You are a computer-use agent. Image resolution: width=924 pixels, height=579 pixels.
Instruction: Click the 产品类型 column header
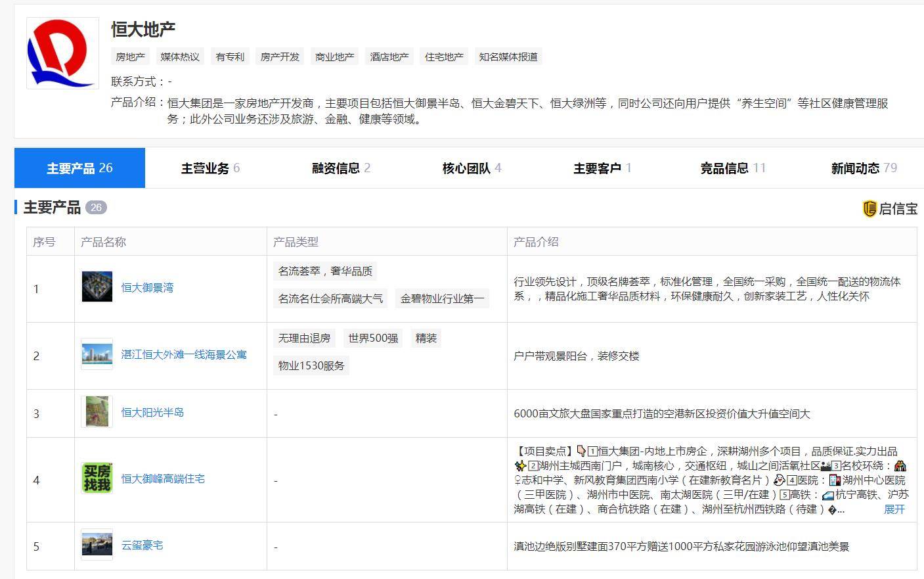pos(296,242)
